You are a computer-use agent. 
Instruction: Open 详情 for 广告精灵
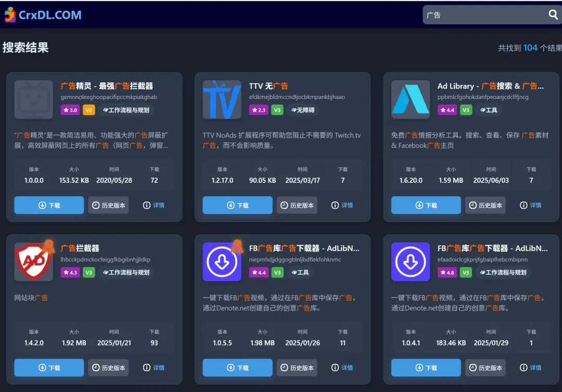coord(154,205)
